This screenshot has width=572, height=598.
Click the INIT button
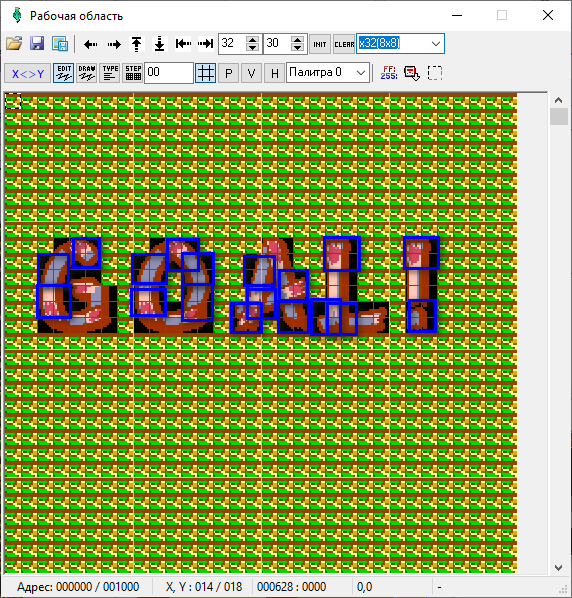pos(320,44)
